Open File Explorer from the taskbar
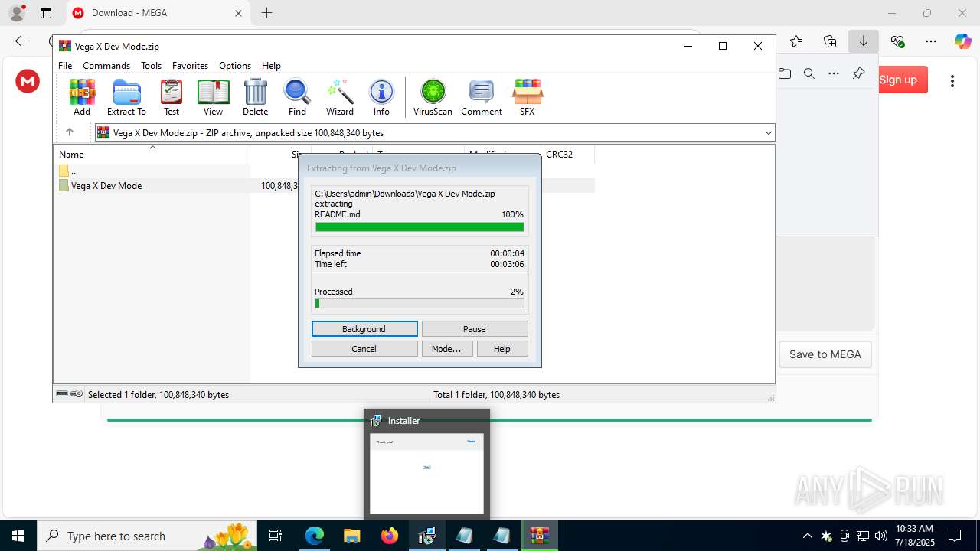The width and height of the screenshot is (980, 551). click(352, 536)
